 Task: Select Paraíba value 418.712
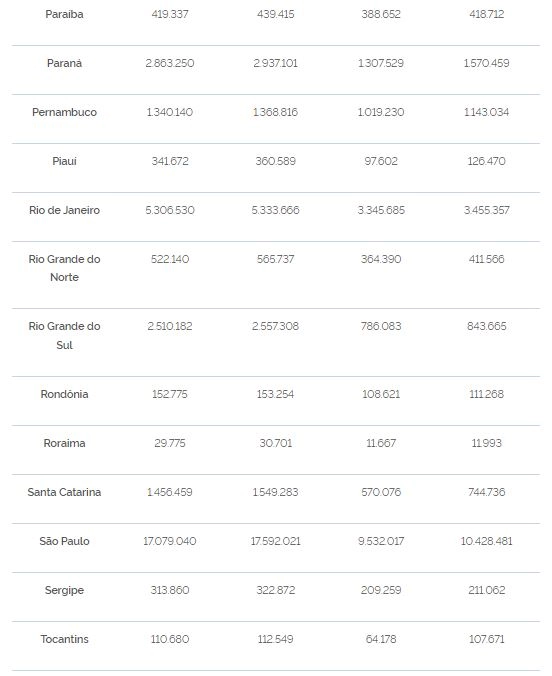(x=486, y=14)
